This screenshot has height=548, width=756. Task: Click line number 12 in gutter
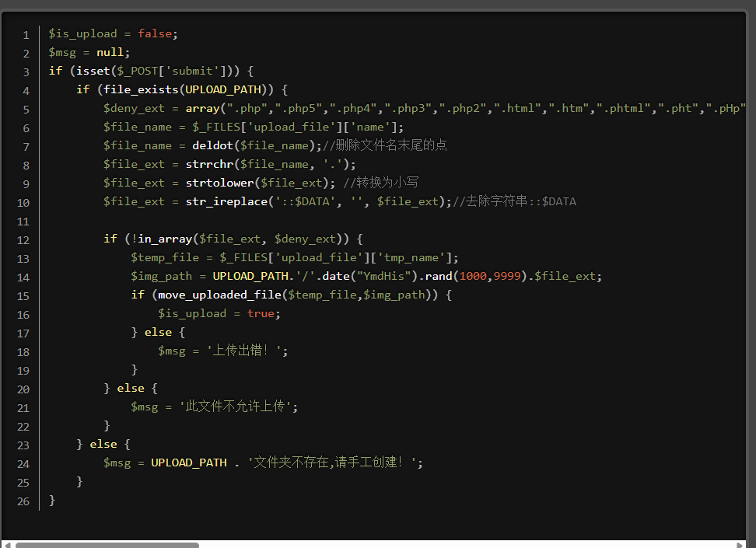point(23,240)
